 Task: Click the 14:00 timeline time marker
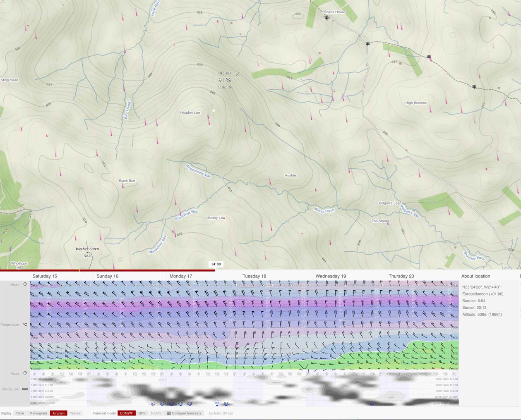pyautogui.click(x=216, y=264)
